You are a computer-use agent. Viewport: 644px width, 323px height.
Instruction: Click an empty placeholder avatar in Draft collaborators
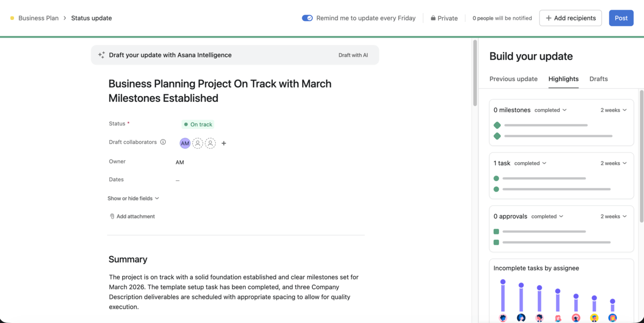point(197,143)
